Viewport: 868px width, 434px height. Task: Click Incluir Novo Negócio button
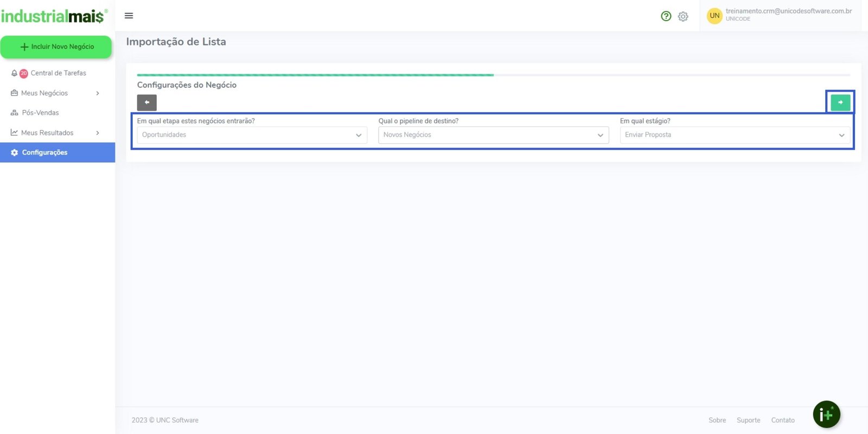(56, 47)
